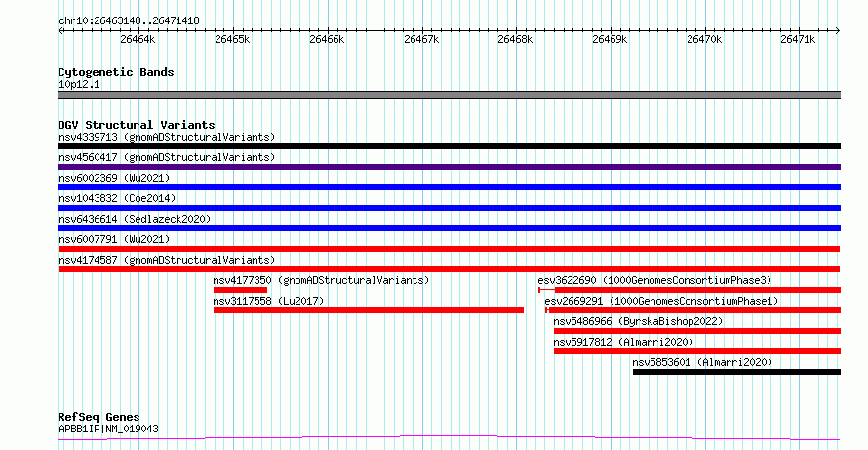
Task: Click the DGV Structural Variants track title
Action: (x=137, y=125)
